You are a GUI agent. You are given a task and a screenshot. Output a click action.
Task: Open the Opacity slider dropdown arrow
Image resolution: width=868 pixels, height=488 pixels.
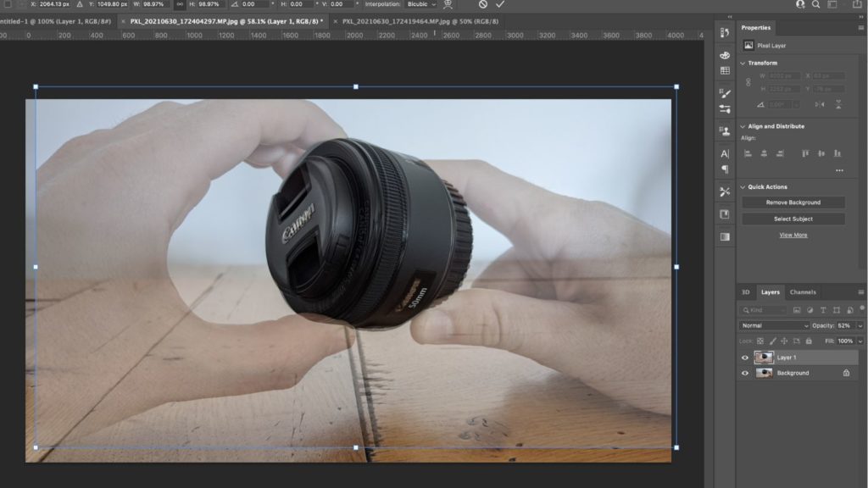[x=860, y=325]
